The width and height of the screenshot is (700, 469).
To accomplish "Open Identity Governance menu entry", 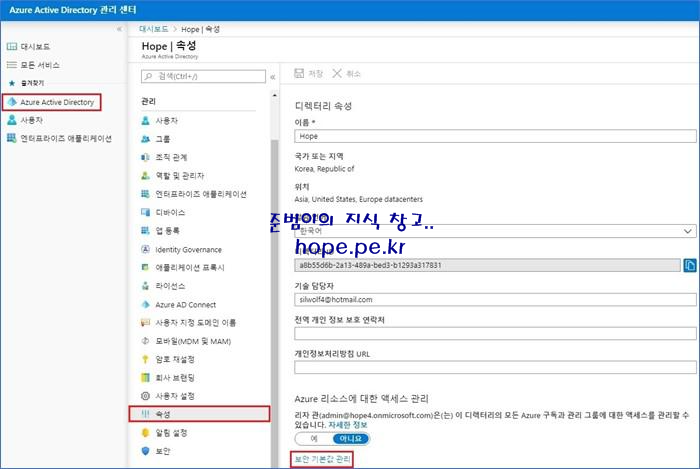I will click(182, 249).
